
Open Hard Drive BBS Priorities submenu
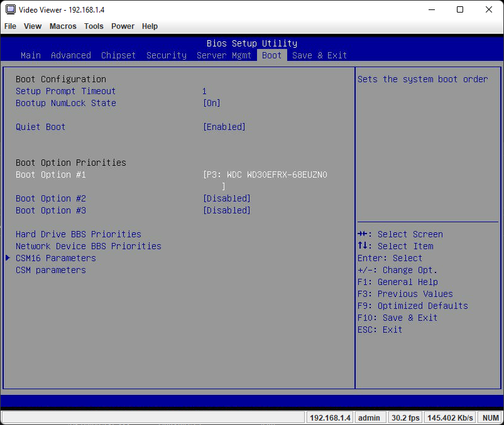pyautogui.click(x=79, y=234)
